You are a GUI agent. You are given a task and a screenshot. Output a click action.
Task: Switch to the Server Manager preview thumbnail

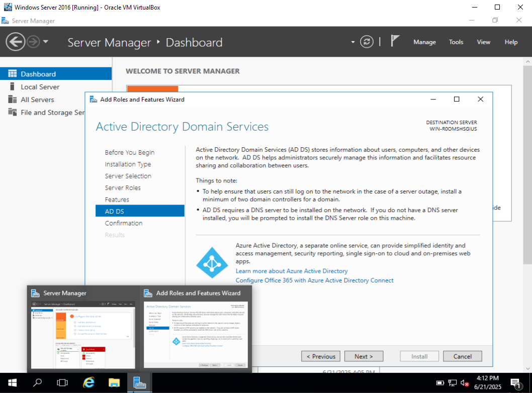(83, 335)
